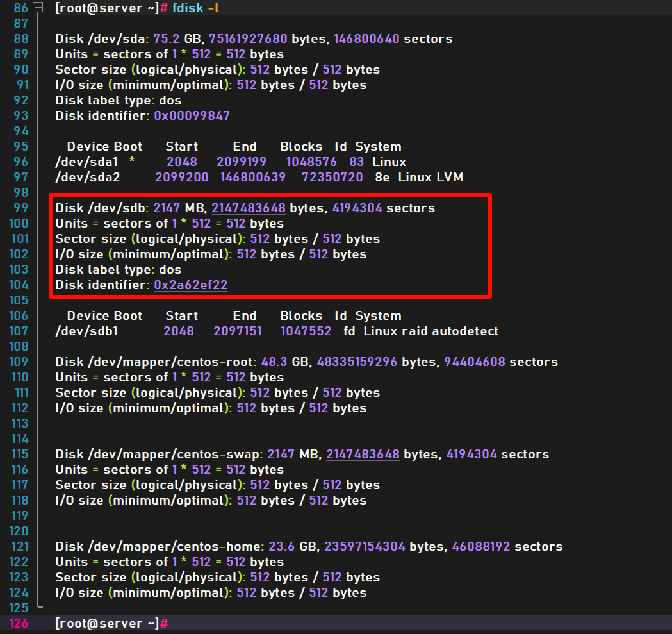
Task: Click line number 121 in the gutter
Action: (20, 546)
